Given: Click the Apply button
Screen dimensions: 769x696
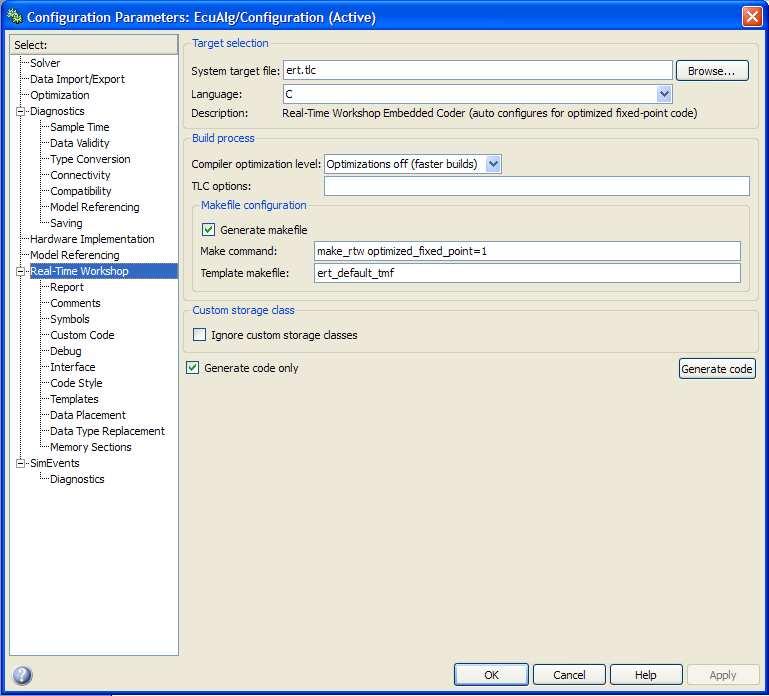Looking at the screenshot, I should (722, 675).
